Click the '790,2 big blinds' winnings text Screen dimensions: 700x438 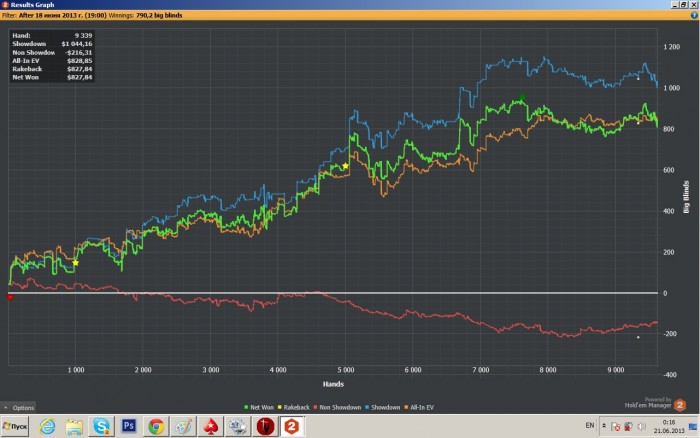point(159,15)
